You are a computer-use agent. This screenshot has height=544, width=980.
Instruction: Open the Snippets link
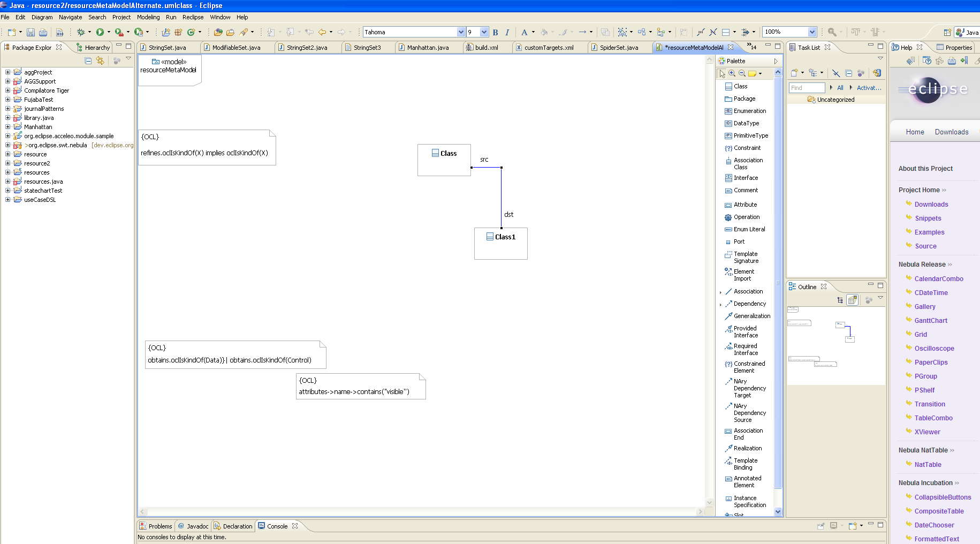click(928, 218)
